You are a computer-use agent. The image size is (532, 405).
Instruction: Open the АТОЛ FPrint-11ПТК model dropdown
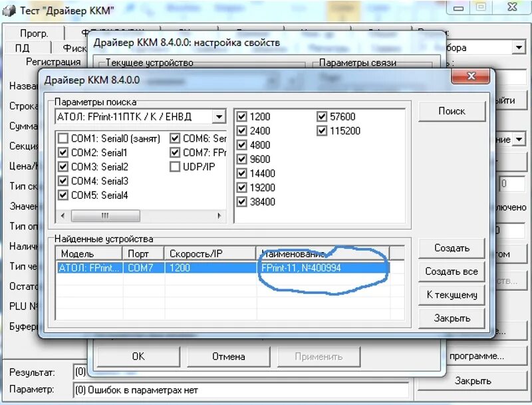(x=219, y=117)
